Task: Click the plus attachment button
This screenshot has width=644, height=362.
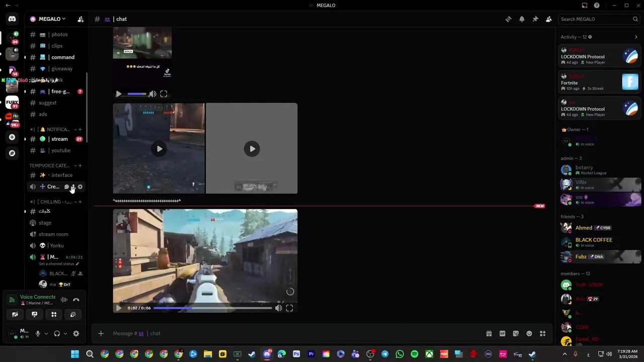Action: coord(101,333)
